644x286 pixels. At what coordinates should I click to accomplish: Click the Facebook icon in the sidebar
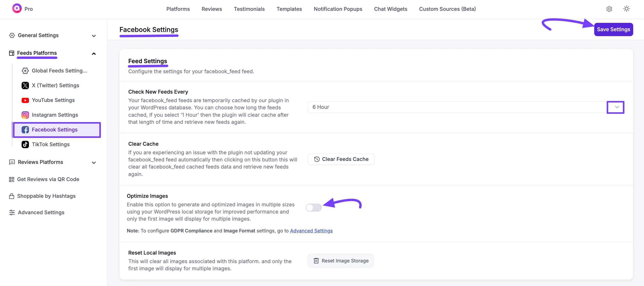click(25, 129)
